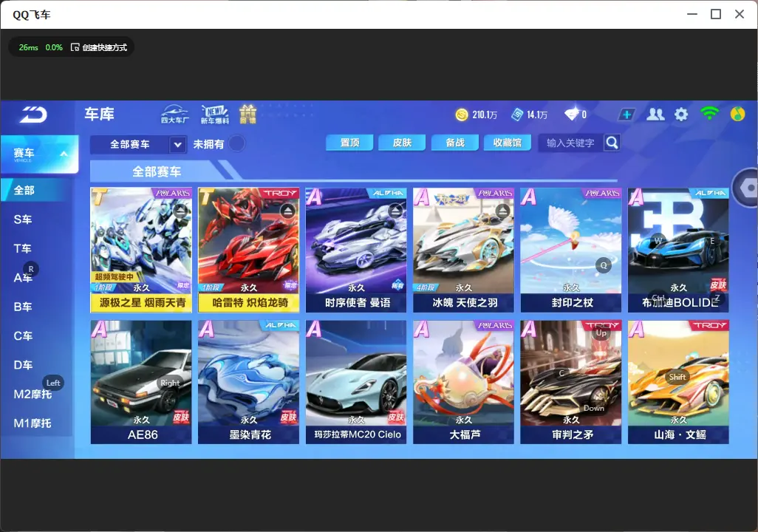Tap the blue plus recharge icon
Image resolution: width=758 pixels, height=532 pixels.
[626, 115]
